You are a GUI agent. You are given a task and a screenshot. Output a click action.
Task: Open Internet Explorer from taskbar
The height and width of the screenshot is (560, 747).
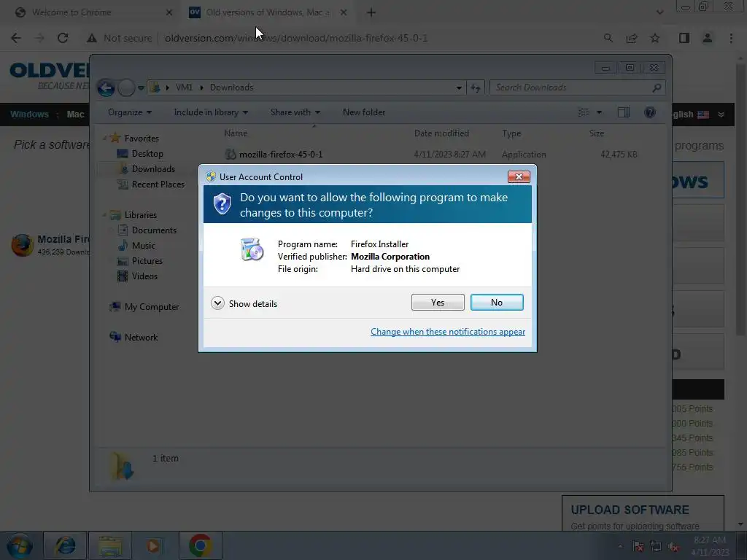tap(65, 545)
